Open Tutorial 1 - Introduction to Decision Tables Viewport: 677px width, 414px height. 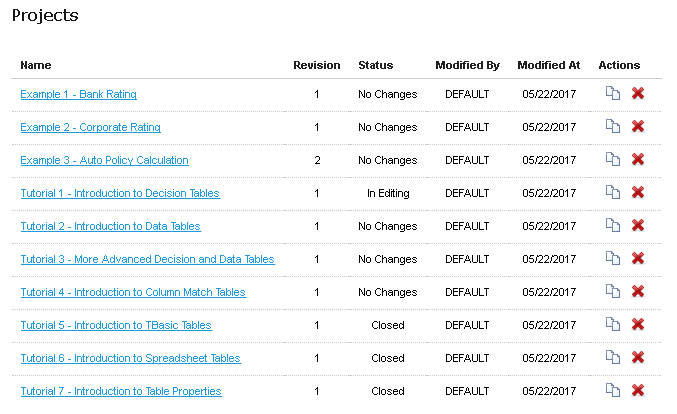click(120, 193)
